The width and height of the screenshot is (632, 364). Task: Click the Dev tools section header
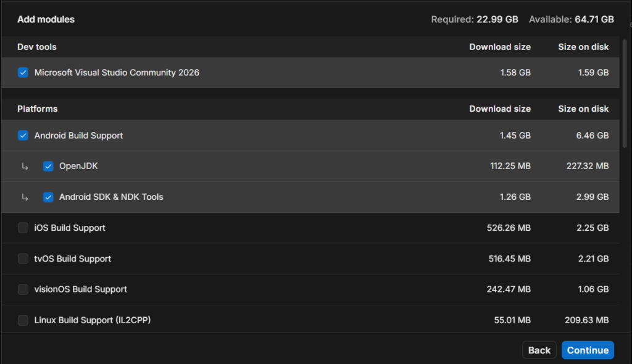(x=36, y=47)
